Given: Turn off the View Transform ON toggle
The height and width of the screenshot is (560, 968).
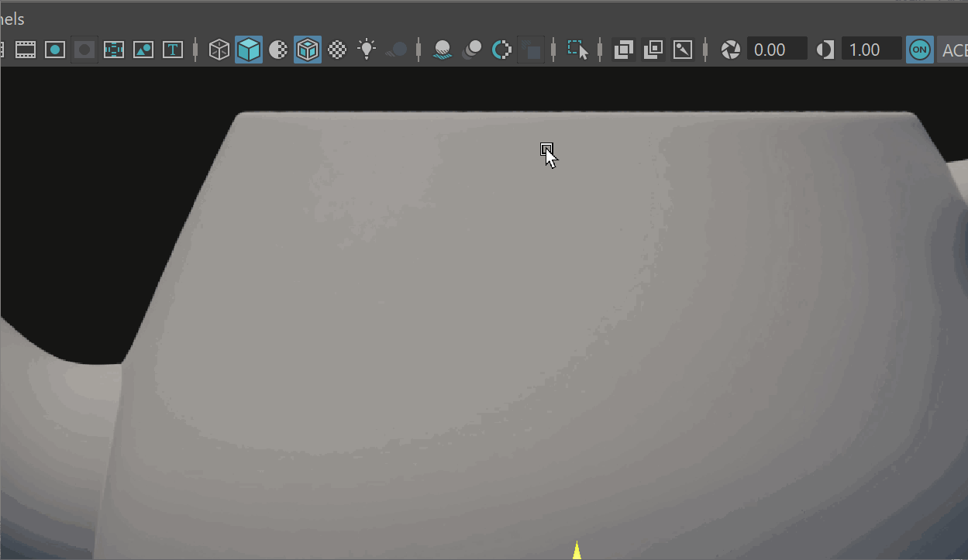Looking at the screenshot, I should (920, 50).
